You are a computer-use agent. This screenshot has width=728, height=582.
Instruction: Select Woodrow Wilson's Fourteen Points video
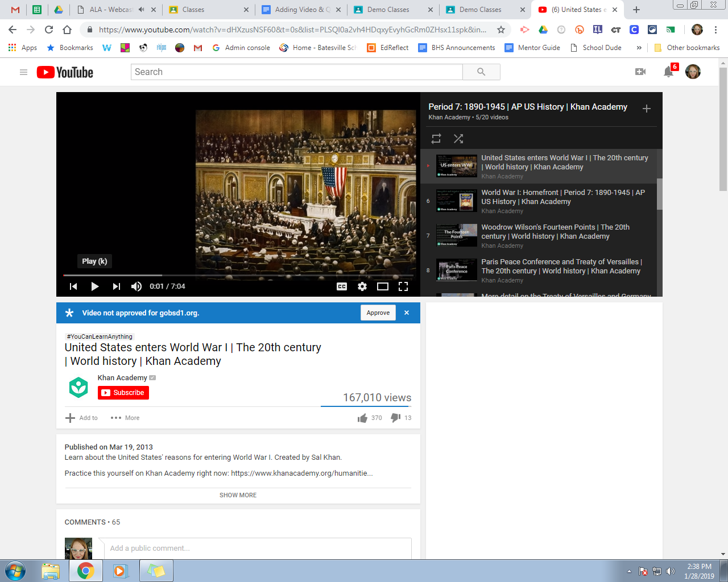(539, 236)
